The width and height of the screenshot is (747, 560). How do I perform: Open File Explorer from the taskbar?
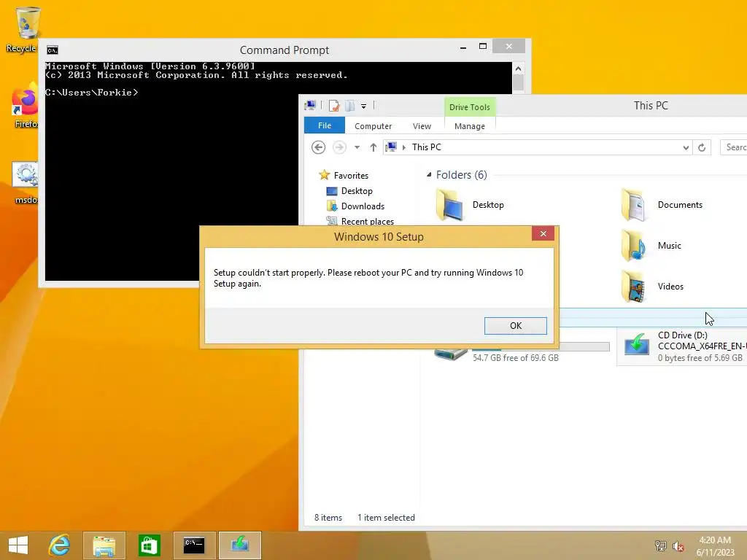coord(104,545)
